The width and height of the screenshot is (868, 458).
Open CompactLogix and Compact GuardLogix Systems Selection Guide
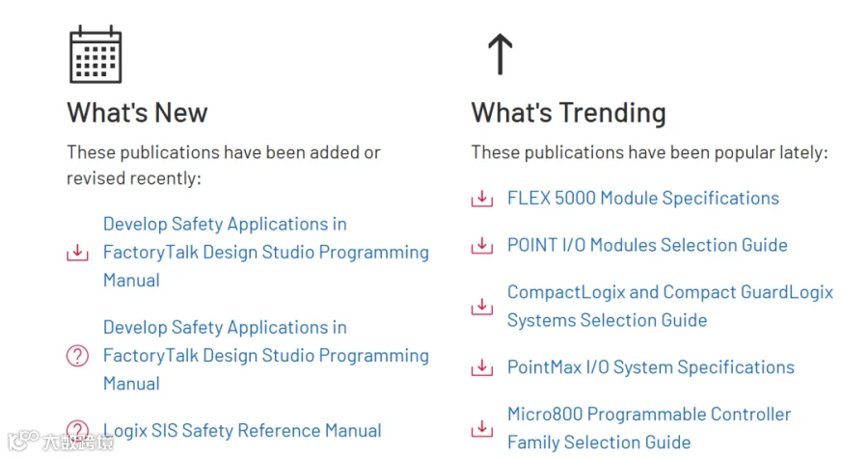click(670, 306)
